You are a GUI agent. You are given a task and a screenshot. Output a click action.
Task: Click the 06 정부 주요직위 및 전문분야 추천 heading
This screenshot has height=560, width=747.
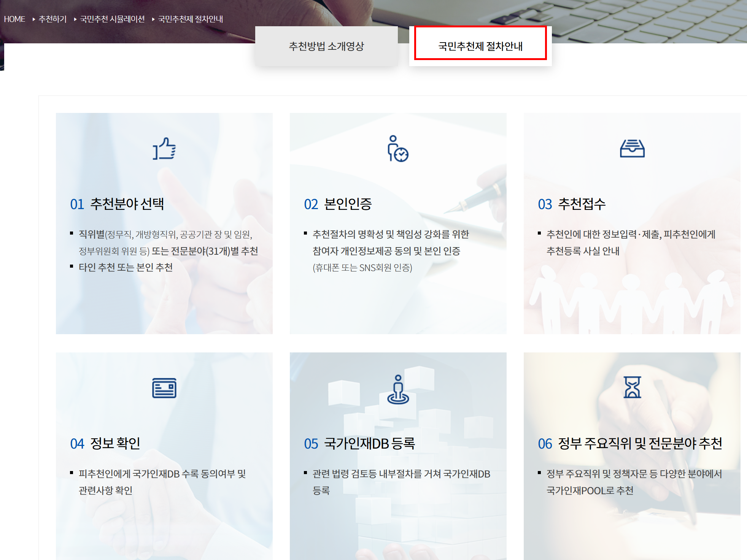tap(630, 444)
